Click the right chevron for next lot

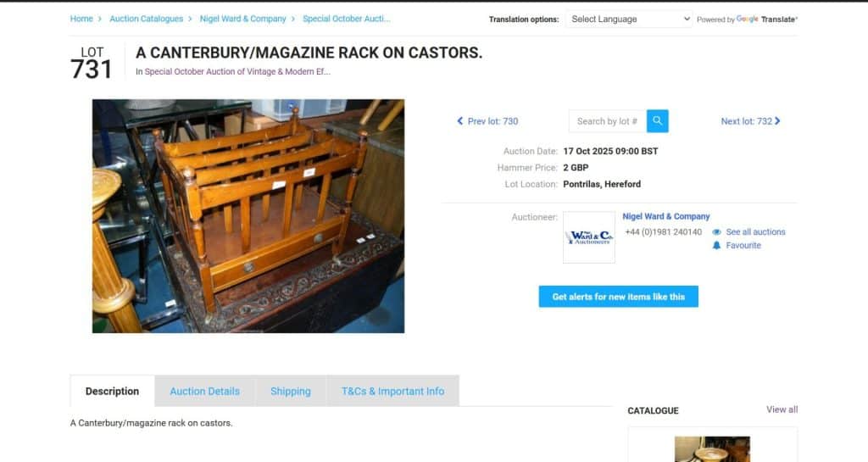[x=777, y=121]
